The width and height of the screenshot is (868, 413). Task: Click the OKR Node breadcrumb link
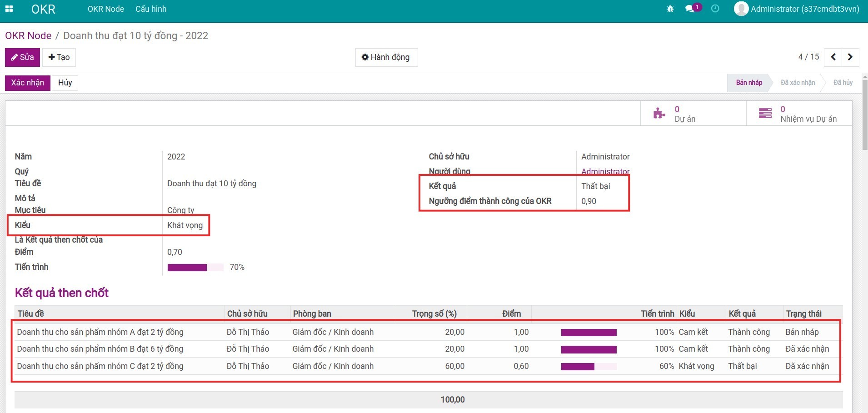tap(28, 35)
